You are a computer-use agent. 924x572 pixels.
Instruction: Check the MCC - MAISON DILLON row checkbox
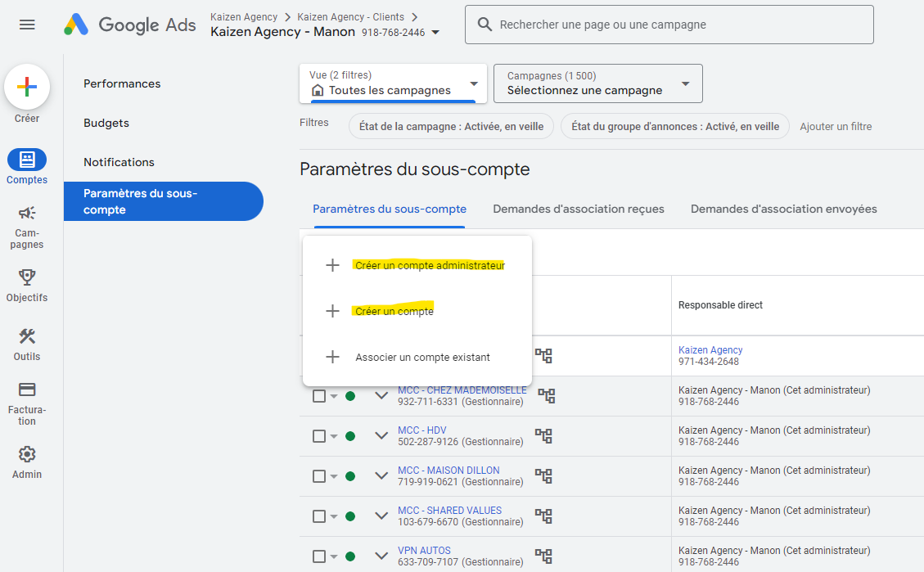(x=319, y=476)
